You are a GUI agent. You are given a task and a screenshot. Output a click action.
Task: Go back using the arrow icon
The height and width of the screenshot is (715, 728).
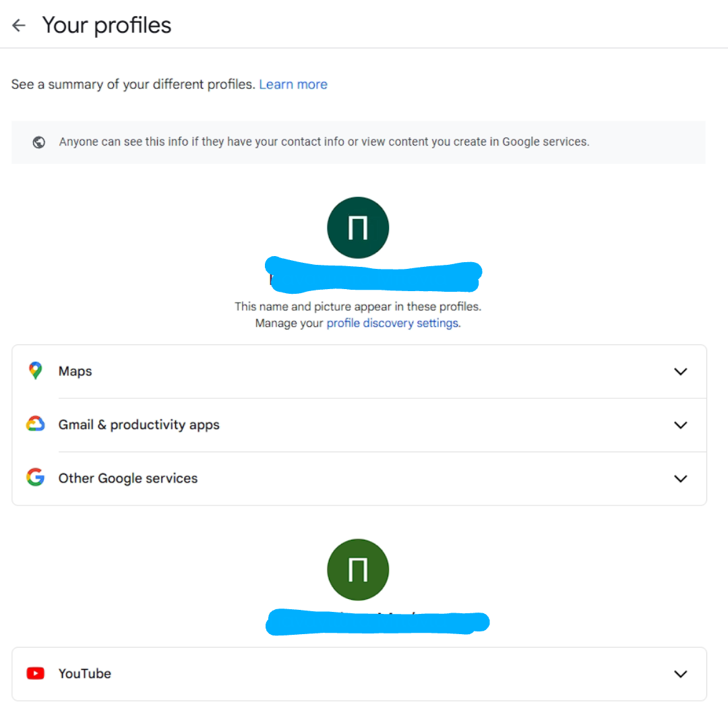point(19,25)
